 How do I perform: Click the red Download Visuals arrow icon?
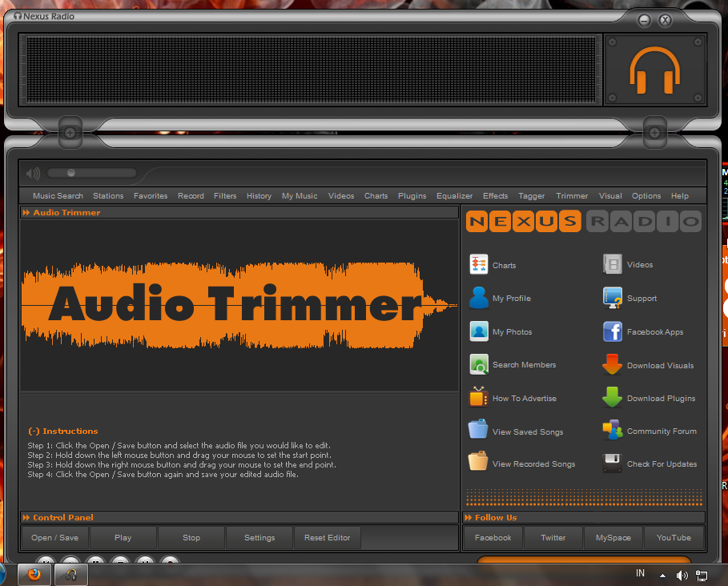pyautogui.click(x=613, y=364)
